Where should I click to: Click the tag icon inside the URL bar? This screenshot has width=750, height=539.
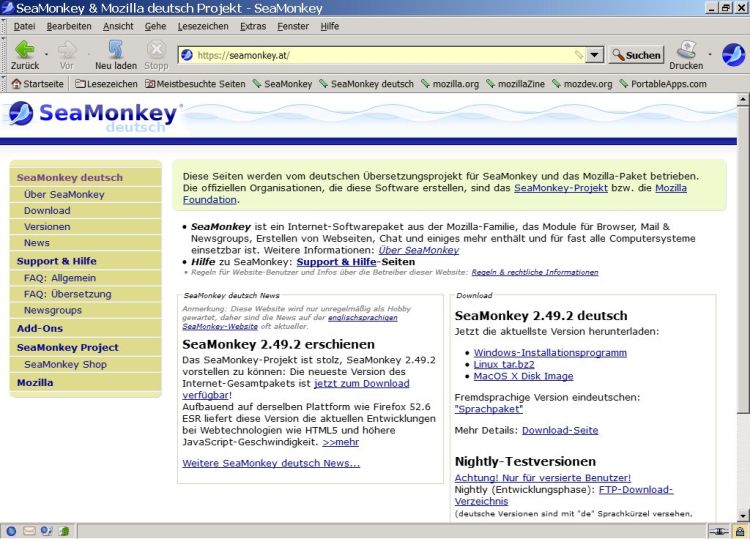point(579,55)
